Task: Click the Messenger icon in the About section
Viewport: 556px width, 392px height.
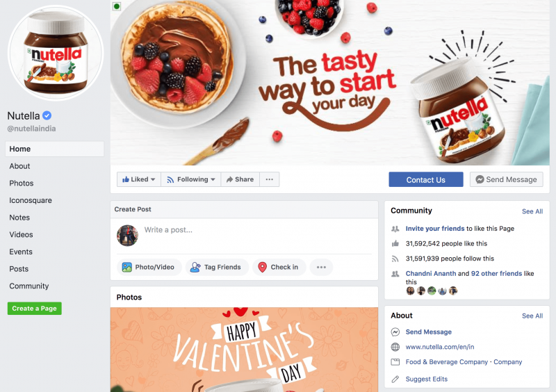Action: pos(395,332)
